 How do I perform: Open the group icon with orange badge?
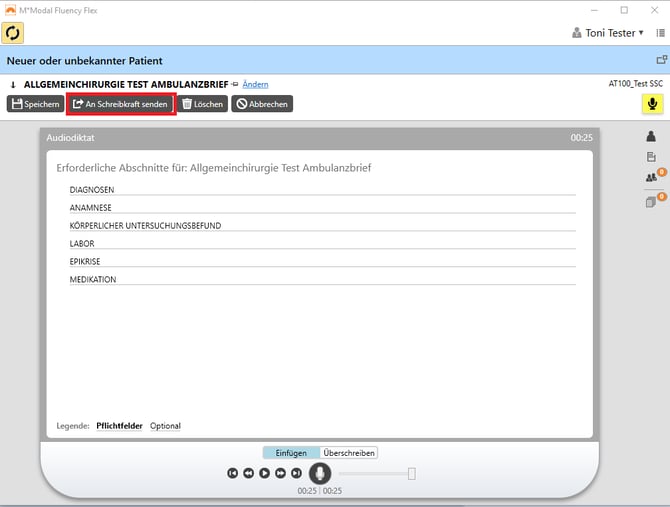pos(650,178)
